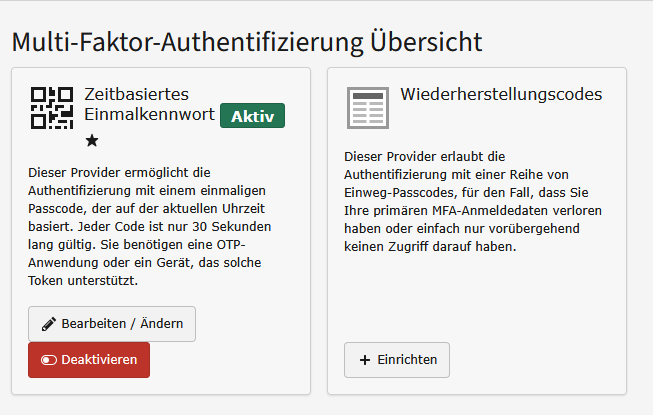Image resolution: width=653 pixels, height=415 pixels.
Task: Click the Multi-Faktor-Authentifizierung Übersicht page title
Action: [247, 42]
